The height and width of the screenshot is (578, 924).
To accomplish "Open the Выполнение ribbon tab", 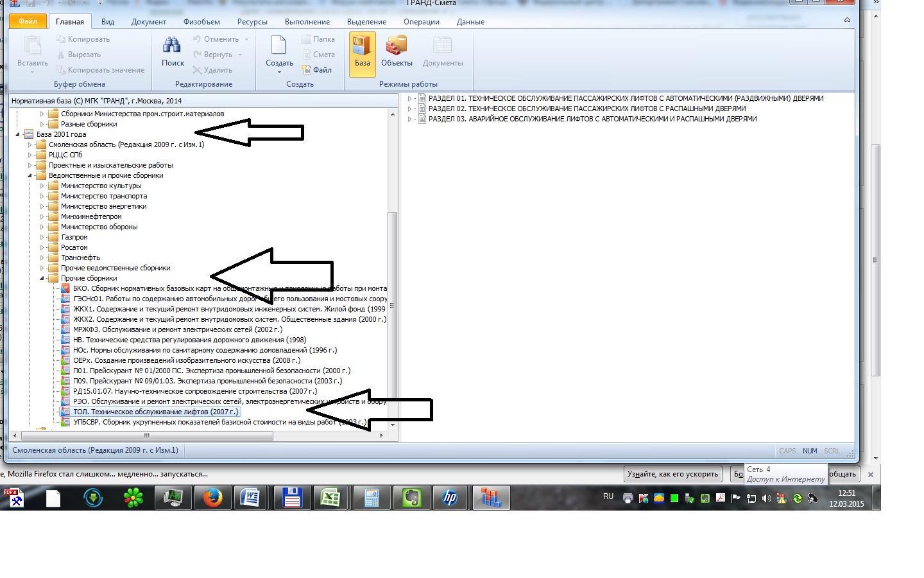I will pyautogui.click(x=307, y=22).
